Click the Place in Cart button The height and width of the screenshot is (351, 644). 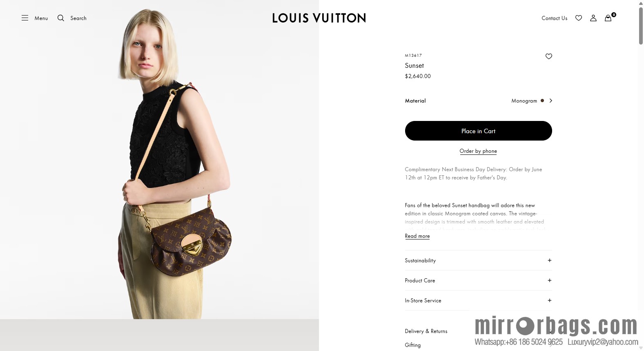pyautogui.click(x=478, y=131)
